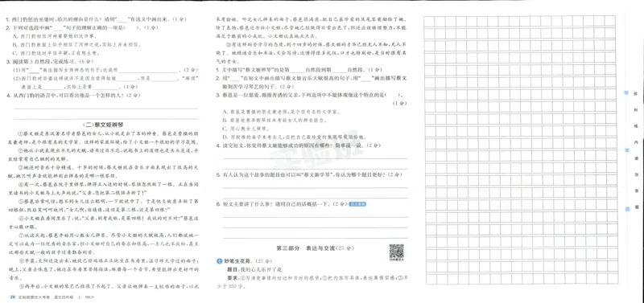
Task: Click question 4 读完短文,你觉得蔡文姬
Action: 298,145
